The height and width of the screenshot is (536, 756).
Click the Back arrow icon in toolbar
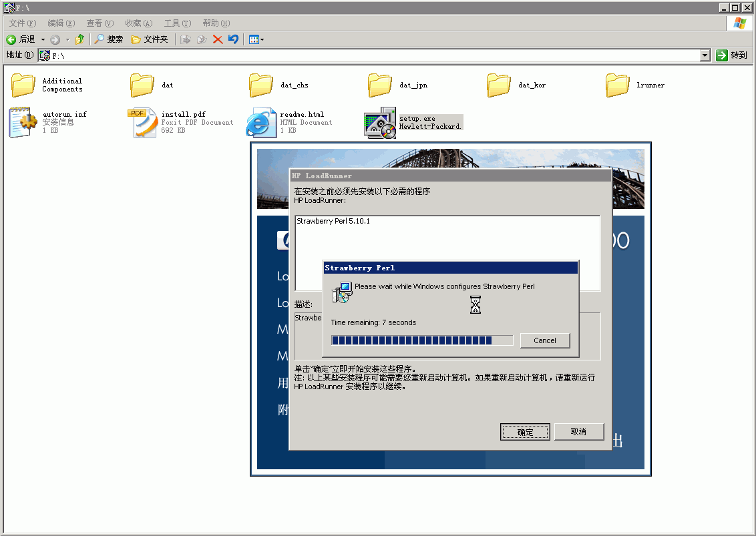pos(11,39)
